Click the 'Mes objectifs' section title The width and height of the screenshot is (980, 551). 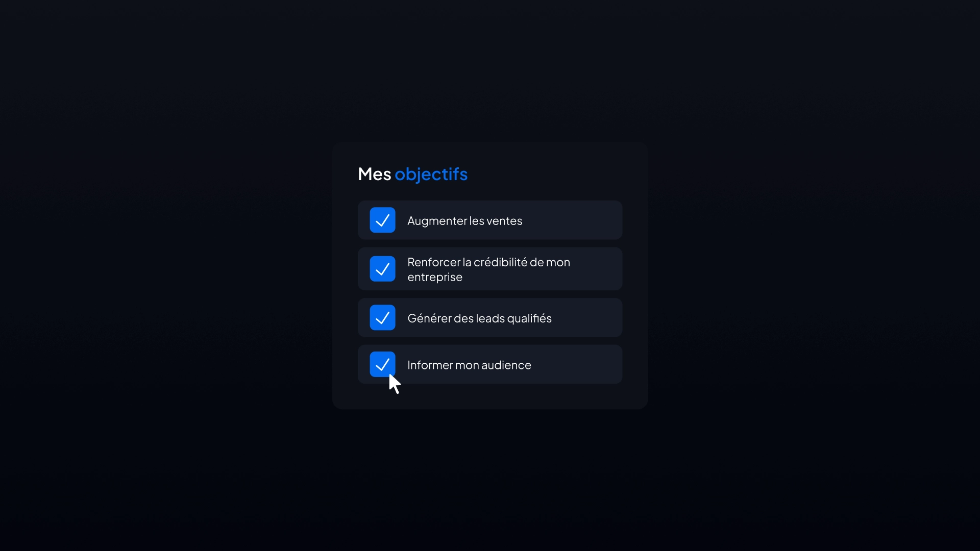[412, 173]
